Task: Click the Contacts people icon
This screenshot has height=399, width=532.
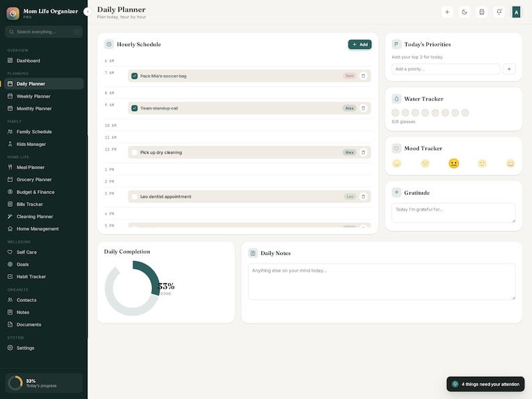Action: (x=10, y=300)
